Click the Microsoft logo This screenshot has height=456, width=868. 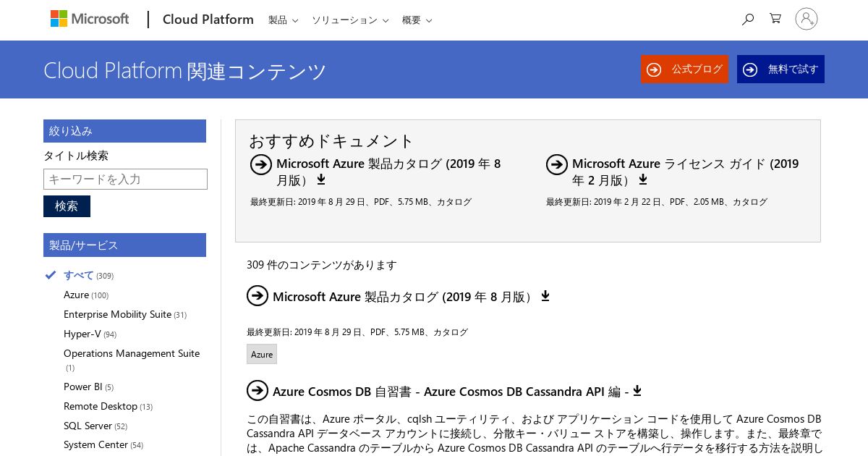point(90,19)
